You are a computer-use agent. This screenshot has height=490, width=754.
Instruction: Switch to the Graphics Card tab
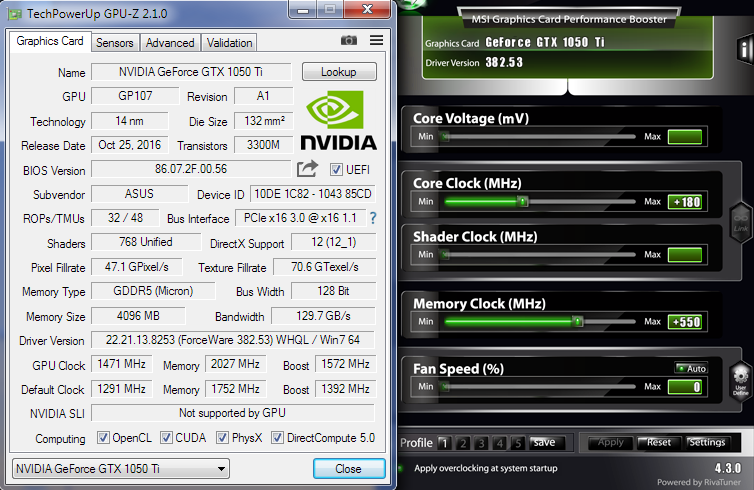pos(50,41)
